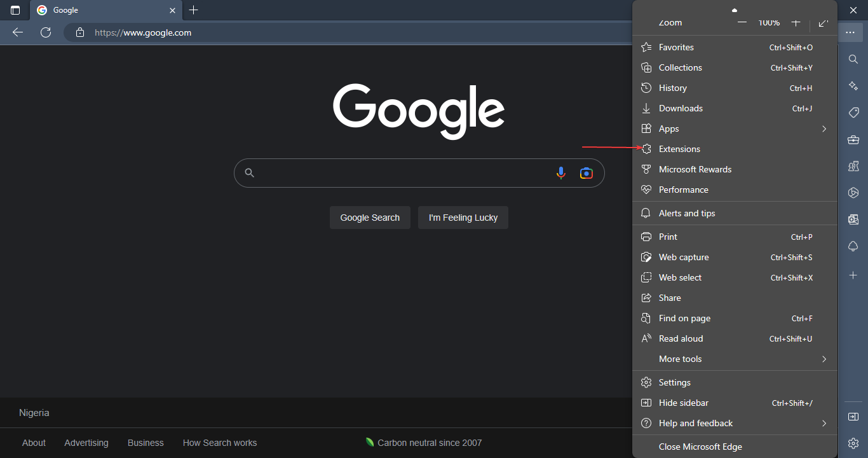The height and width of the screenshot is (458, 868).
Task: Open the Business footer link
Action: point(146,443)
